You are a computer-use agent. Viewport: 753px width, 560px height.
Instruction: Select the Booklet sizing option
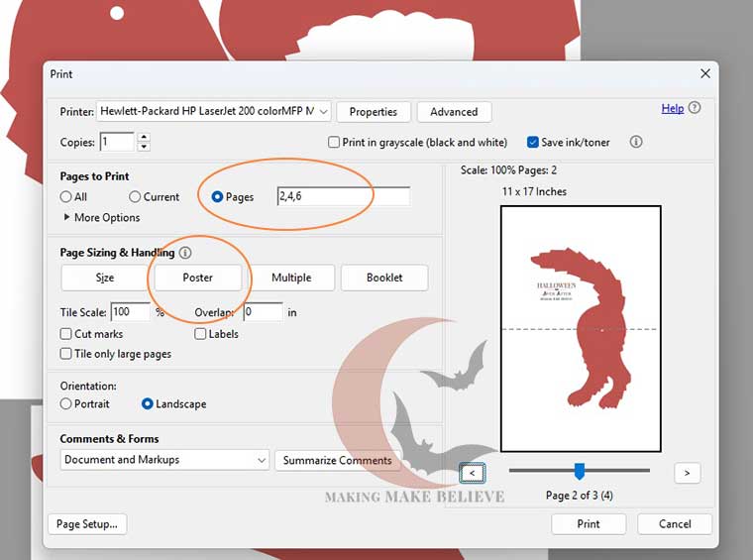pos(384,278)
